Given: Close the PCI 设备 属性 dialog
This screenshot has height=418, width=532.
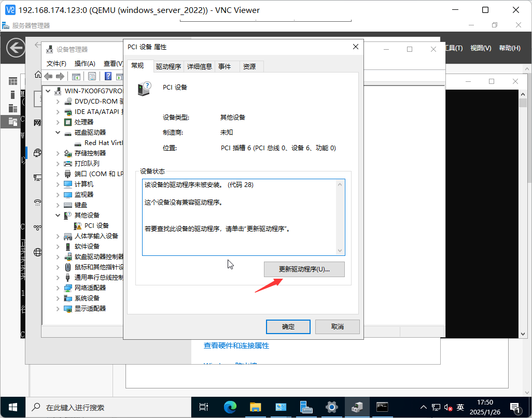Looking at the screenshot, I should click(x=356, y=47).
